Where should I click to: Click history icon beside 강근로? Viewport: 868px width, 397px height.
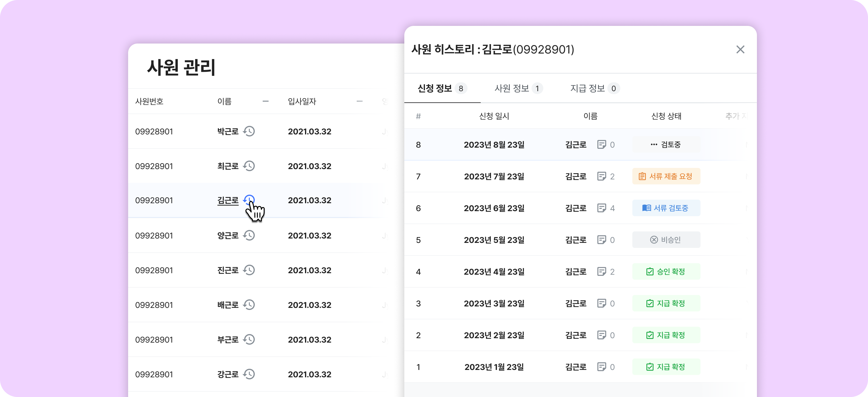(249, 374)
